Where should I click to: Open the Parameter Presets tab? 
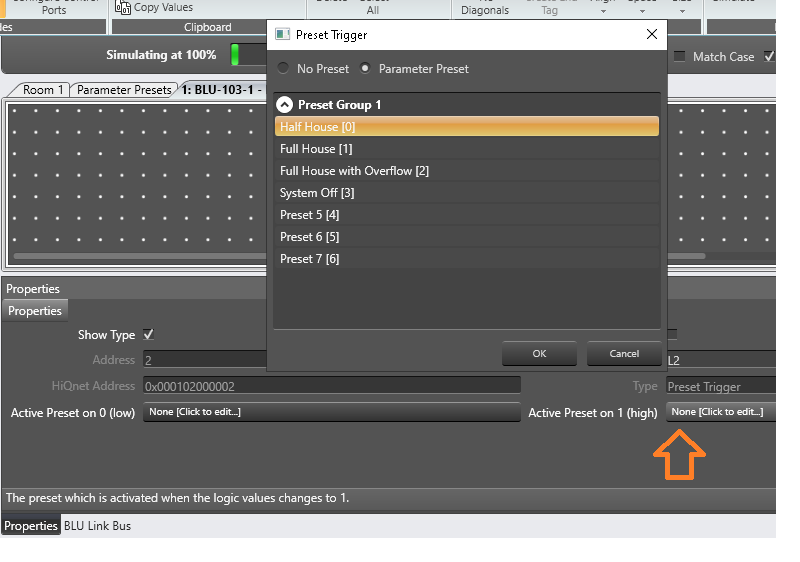point(124,90)
